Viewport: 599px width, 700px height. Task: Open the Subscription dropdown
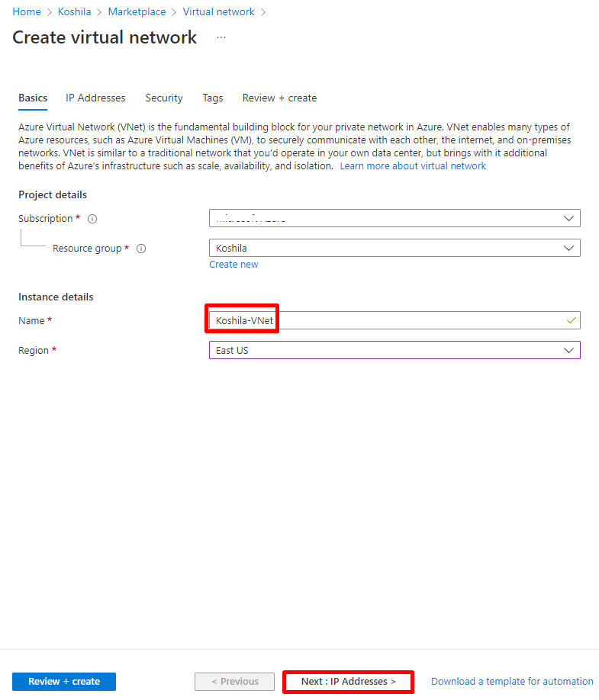coord(395,218)
